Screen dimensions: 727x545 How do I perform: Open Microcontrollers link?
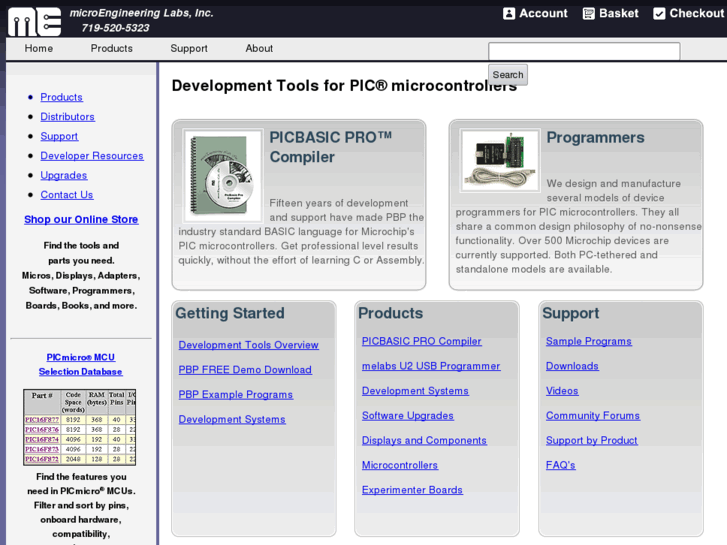[400, 465]
